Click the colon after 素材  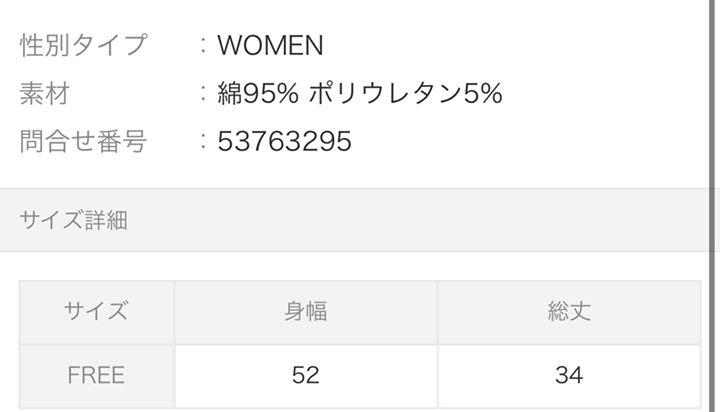tap(203, 93)
